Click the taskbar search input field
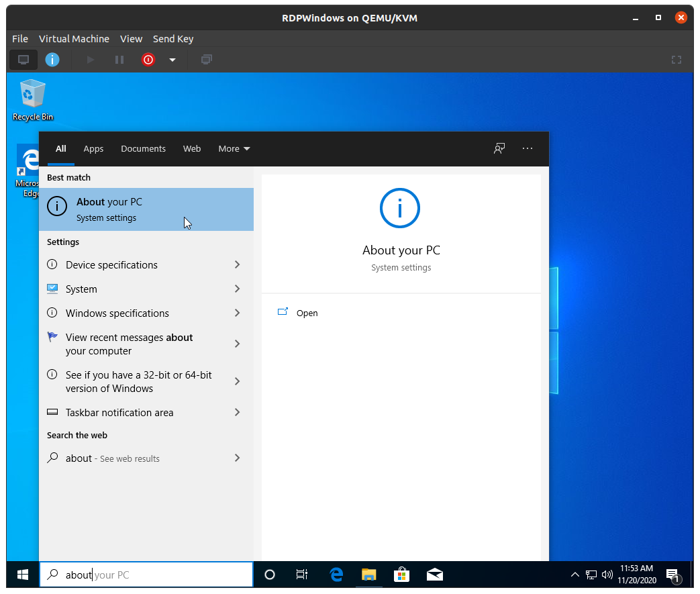This screenshot has height=594, width=700. point(154,575)
